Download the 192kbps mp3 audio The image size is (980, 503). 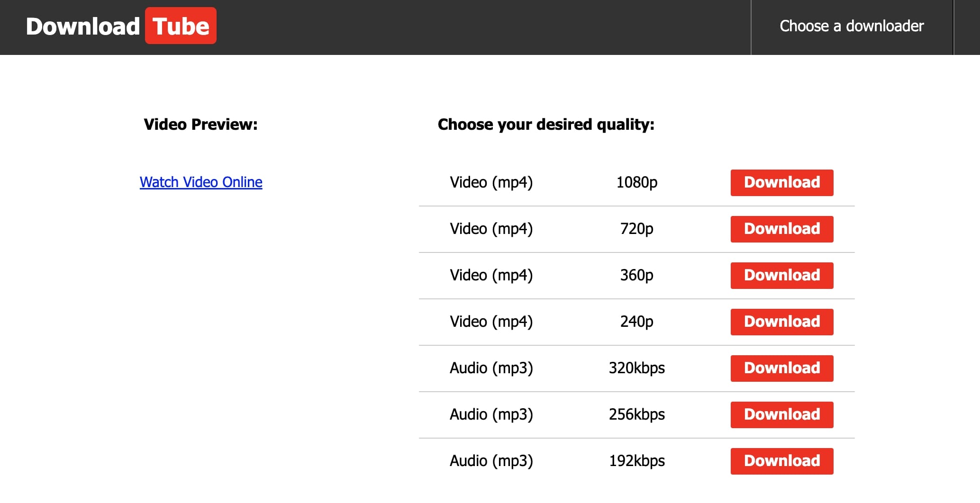pos(781,461)
